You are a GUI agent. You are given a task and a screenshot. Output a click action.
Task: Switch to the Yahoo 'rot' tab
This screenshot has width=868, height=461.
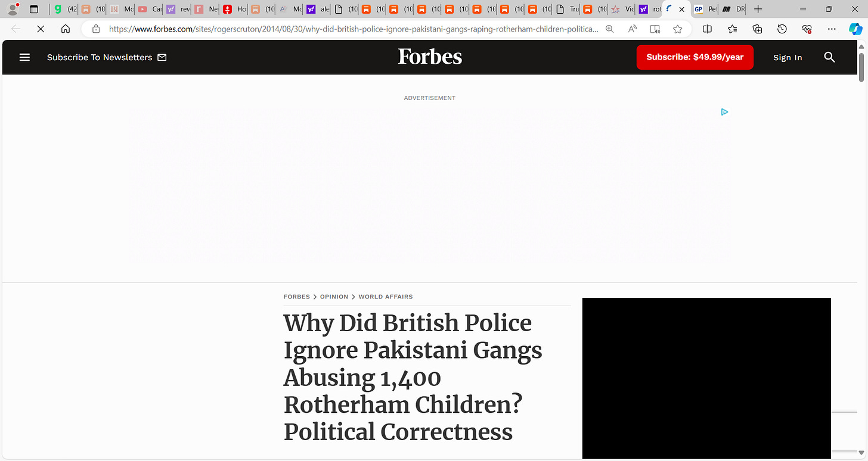click(x=650, y=9)
